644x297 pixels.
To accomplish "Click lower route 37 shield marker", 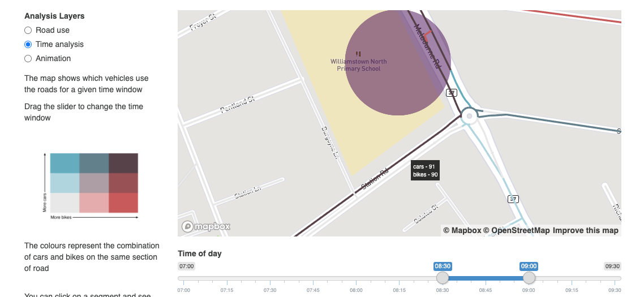I will 513,199.
